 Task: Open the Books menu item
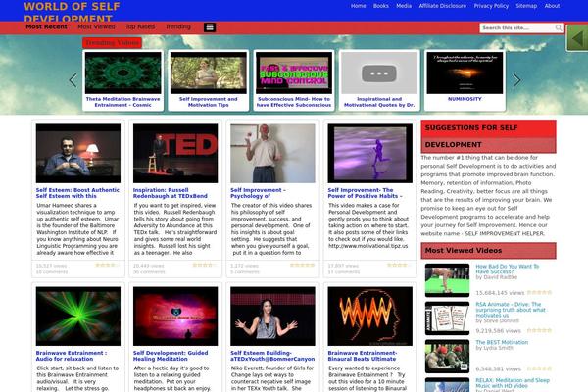tap(381, 6)
